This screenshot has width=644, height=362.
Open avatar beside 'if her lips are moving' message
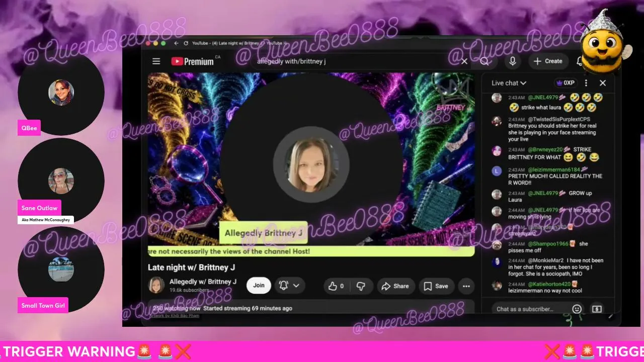497,212
